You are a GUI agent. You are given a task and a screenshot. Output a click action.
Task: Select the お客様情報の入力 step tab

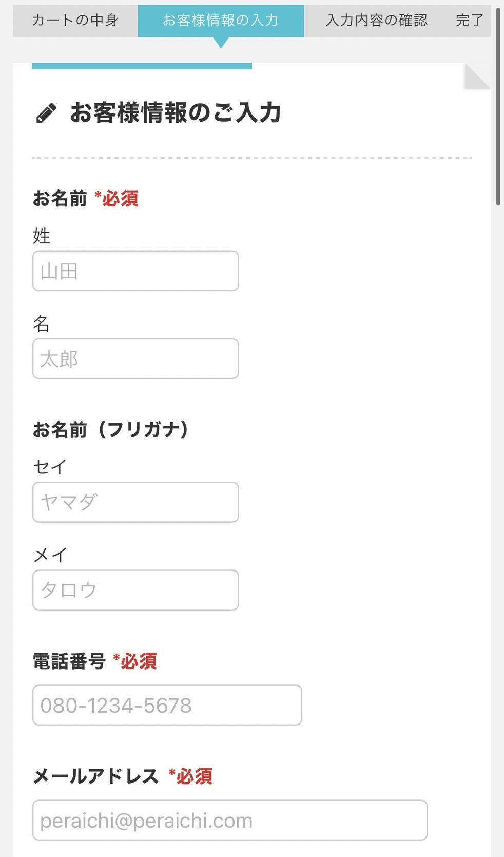point(221,21)
